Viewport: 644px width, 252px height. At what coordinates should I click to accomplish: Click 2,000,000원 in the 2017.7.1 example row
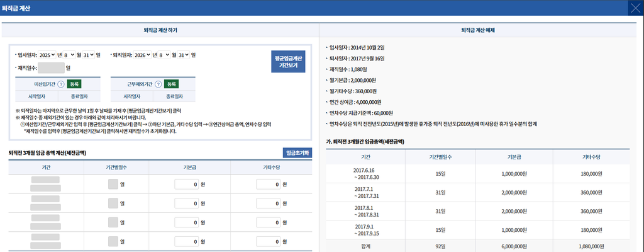coord(514,193)
